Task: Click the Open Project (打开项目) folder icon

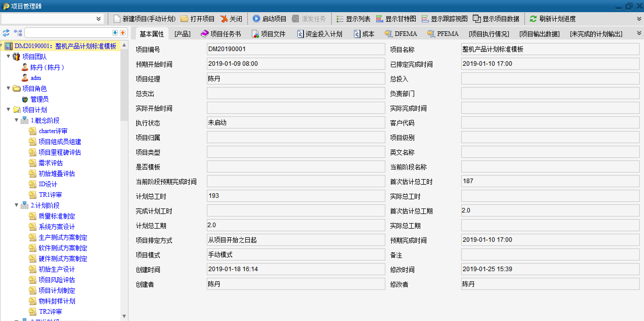Action: click(x=184, y=19)
